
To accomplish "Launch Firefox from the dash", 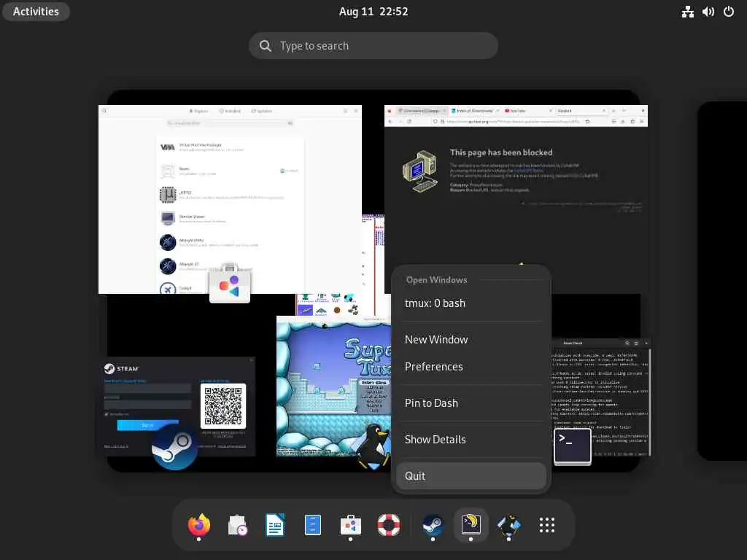I will [x=198, y=525].
